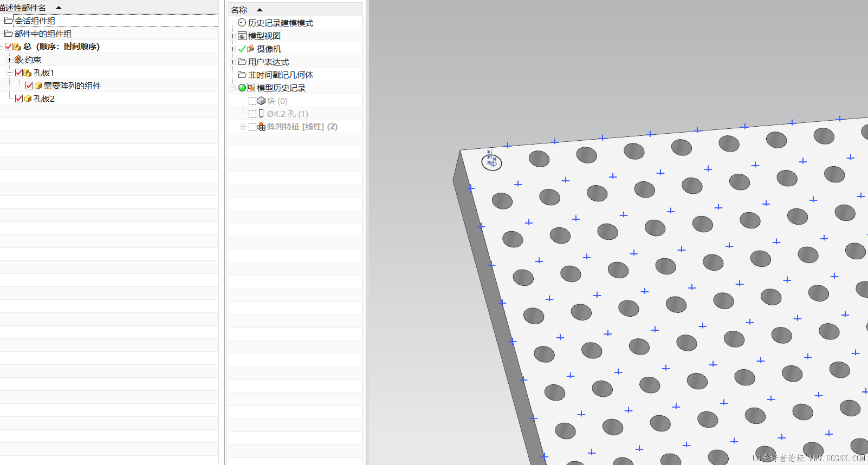This screenshot has width=868, height=465.
Task: Click the 用户表达式 folder icon
Action: [242, 62]
